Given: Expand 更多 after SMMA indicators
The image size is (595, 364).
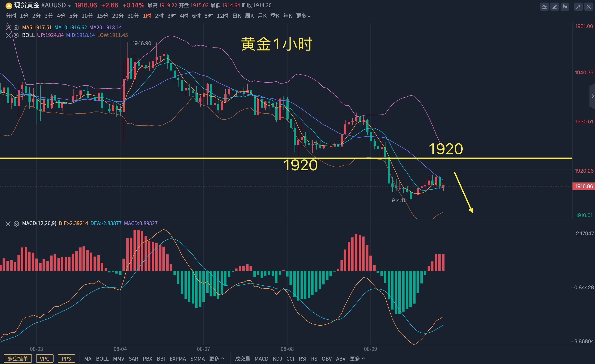Looking at the screenshot, I should [216, 359].
